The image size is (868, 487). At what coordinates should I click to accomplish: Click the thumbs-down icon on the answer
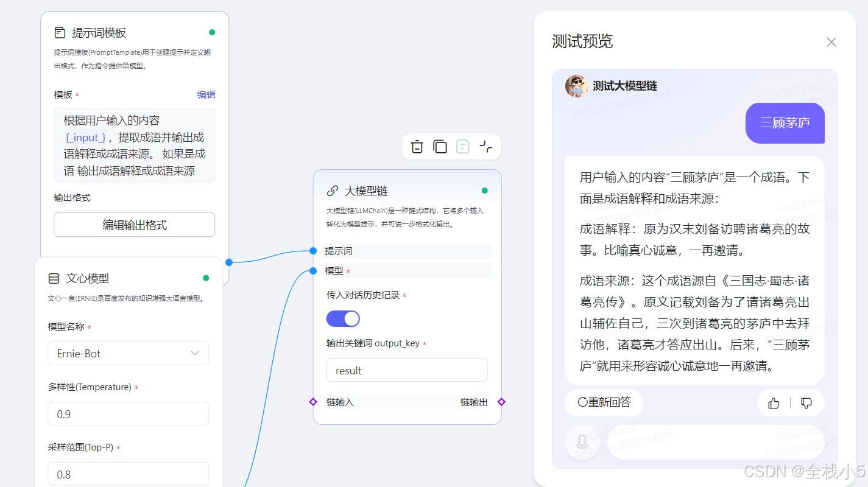point(806,403)
